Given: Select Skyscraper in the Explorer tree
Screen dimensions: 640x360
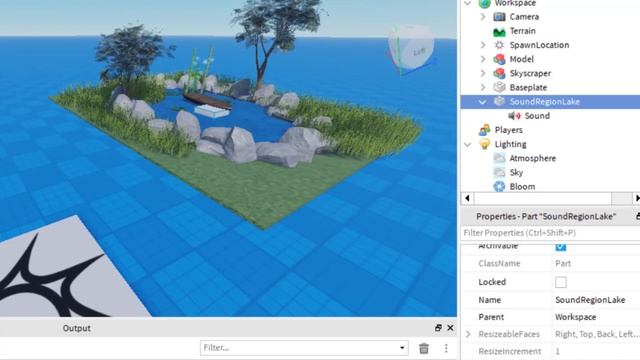Looking at the screenshot, I should pos(530,73).
